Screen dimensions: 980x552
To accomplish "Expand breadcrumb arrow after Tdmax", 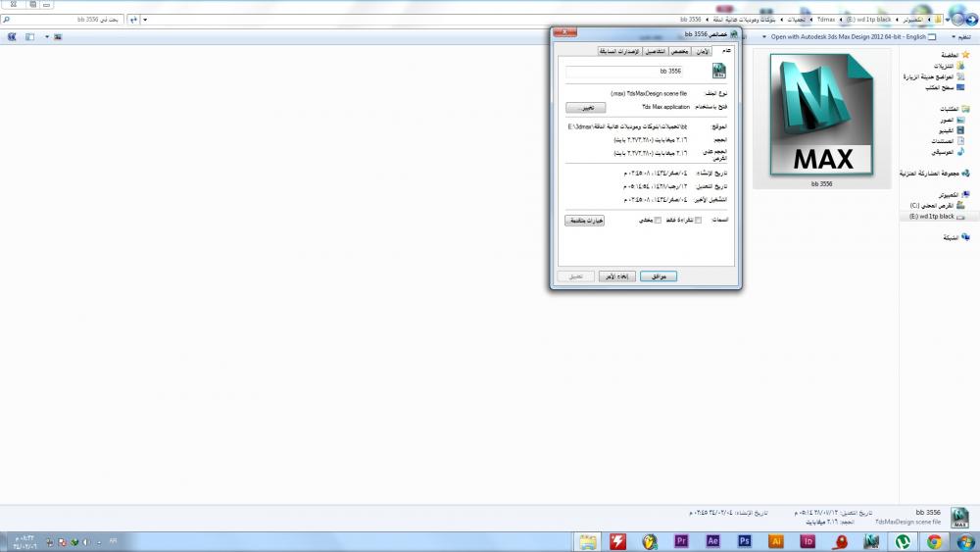I will pos(811,20).
